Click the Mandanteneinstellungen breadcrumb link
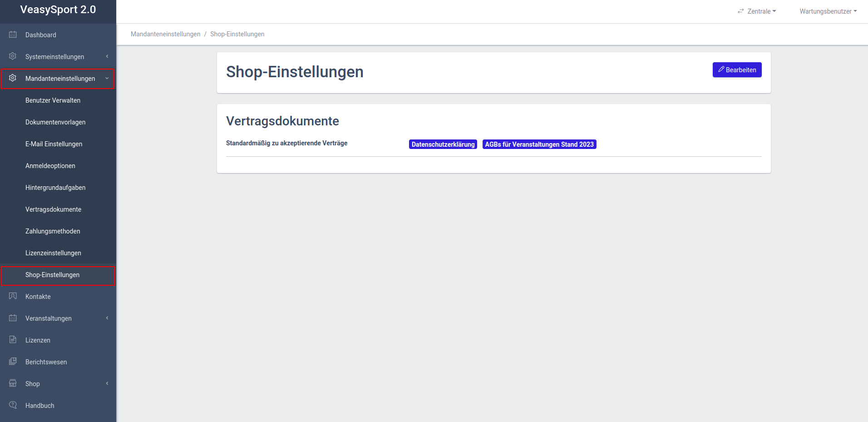 point(165,34)
